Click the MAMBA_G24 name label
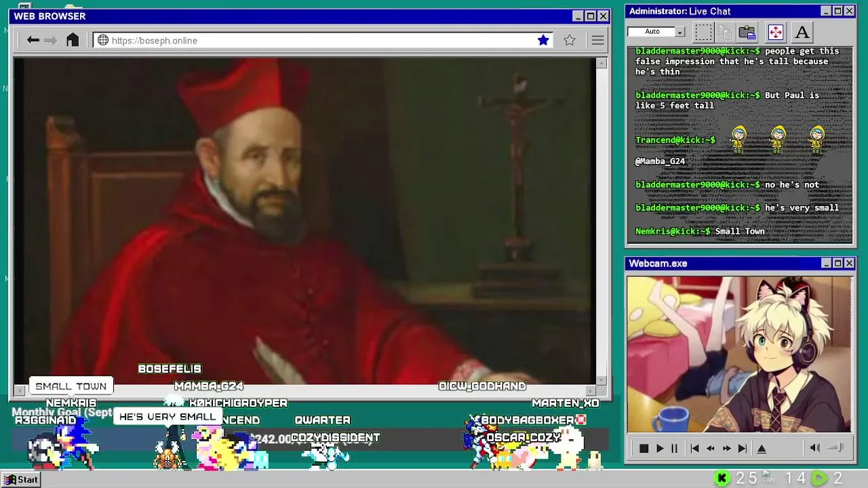The width and height of the screenshot is (868, 488). (x=209, y=386)
